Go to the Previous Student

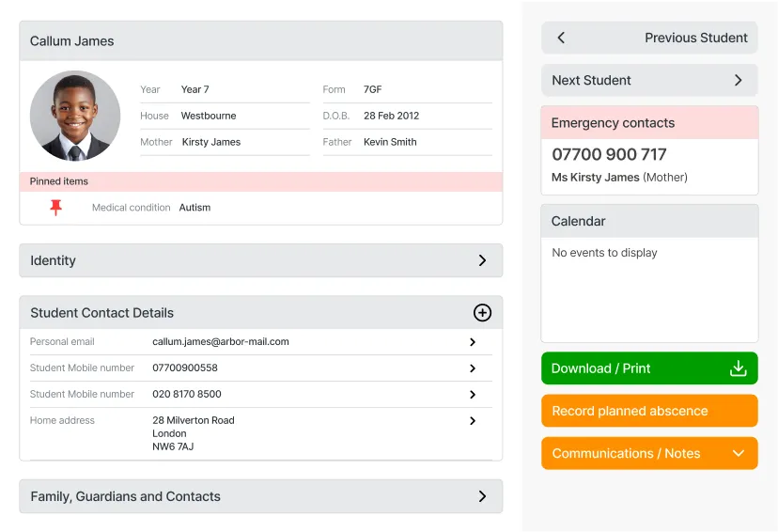click(x=695, y=38)
